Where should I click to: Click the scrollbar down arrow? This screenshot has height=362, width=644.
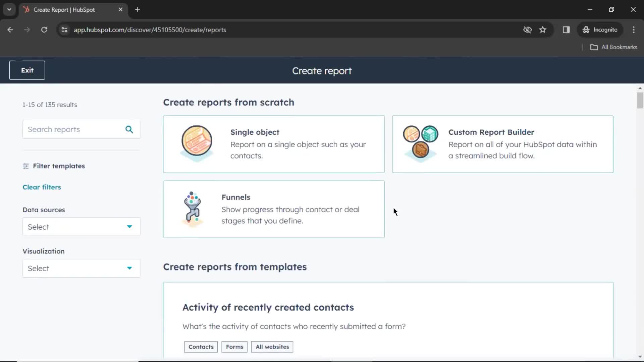coord(640,357)
